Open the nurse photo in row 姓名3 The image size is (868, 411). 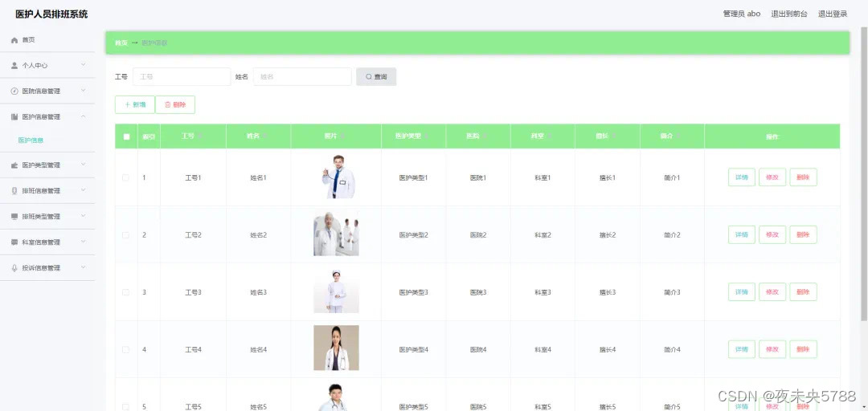point(336,291)
